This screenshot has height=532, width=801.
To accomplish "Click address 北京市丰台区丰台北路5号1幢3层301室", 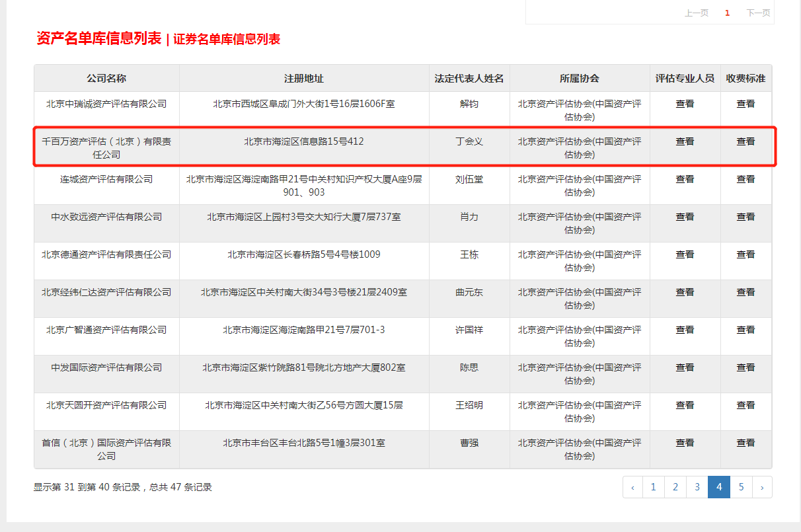I will pos(304,443).
